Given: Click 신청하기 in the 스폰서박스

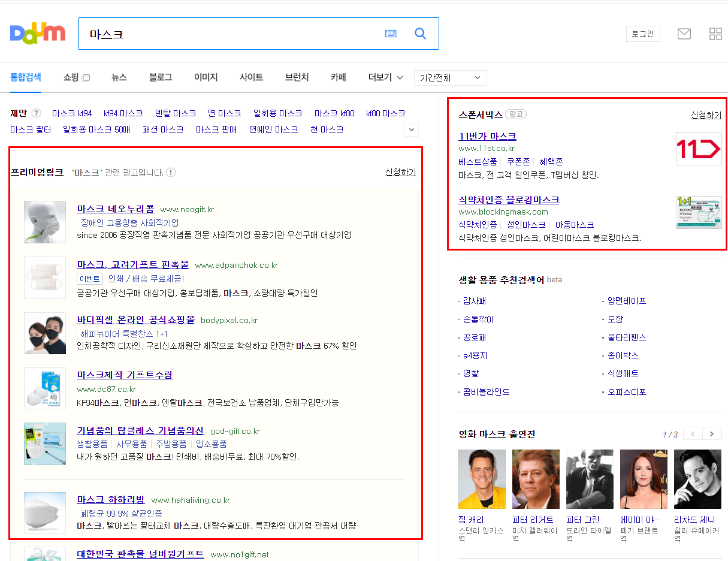Looking at the screenshot, I should pyautogui.click(x=706, y=115).
